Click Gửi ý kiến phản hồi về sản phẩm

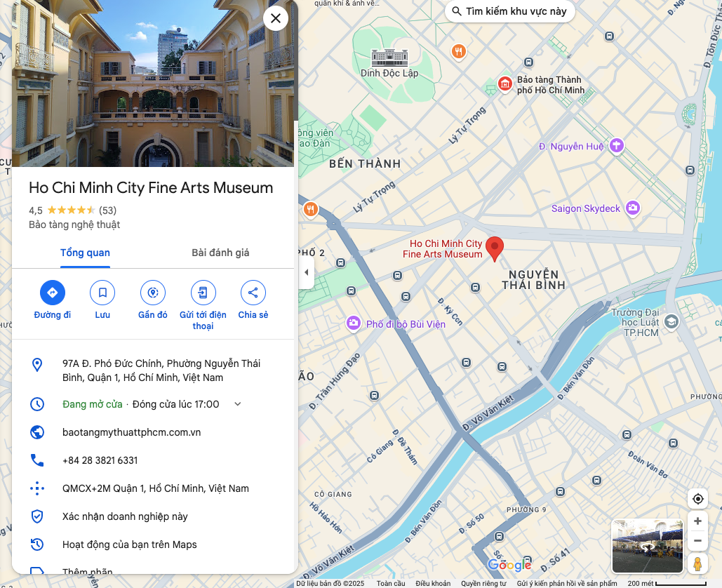[567, 583]
